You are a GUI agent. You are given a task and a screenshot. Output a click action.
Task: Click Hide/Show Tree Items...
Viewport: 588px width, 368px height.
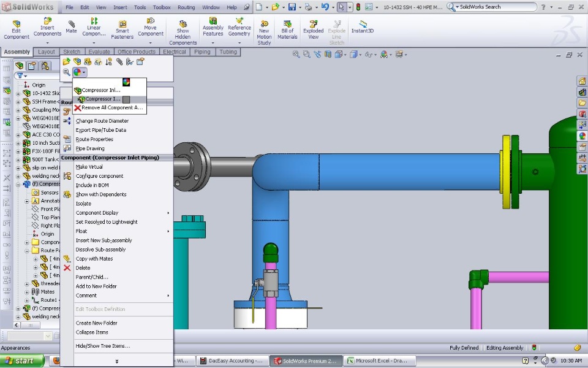coord(103,346)
